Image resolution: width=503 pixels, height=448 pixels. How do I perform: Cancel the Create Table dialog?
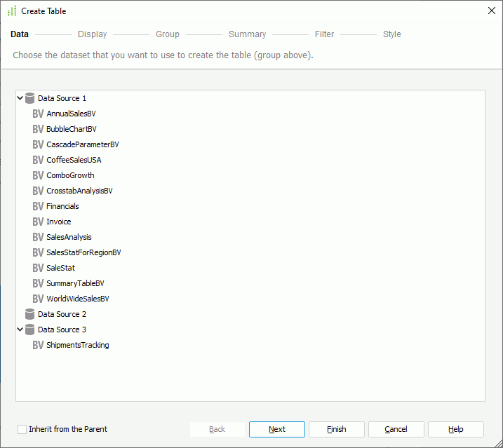point(396,429)
